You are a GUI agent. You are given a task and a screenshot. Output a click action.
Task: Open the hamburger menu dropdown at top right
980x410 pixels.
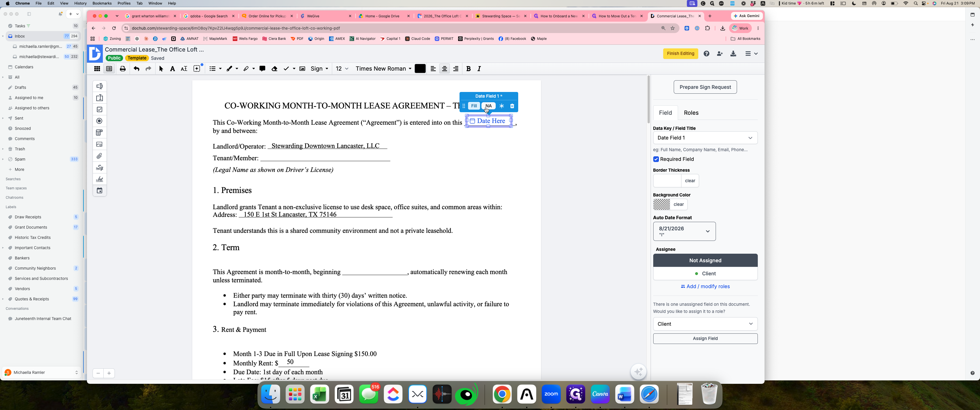click(x=751, y=54)
